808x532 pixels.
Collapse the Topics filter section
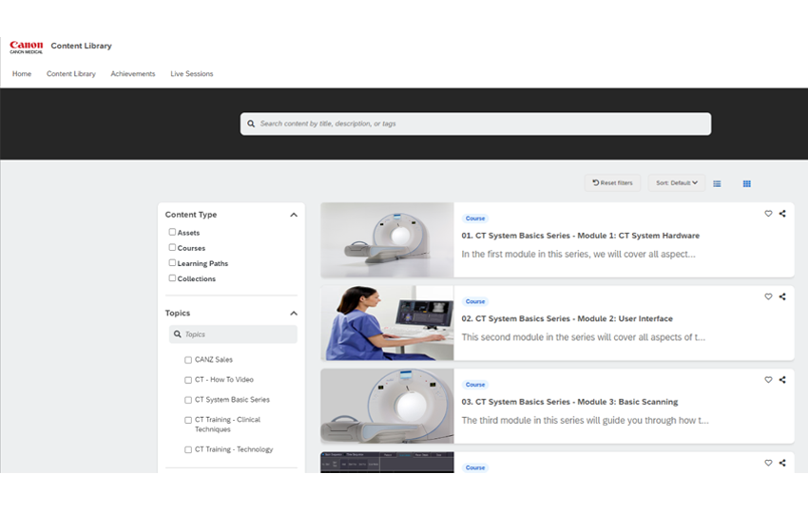point(294,313)
